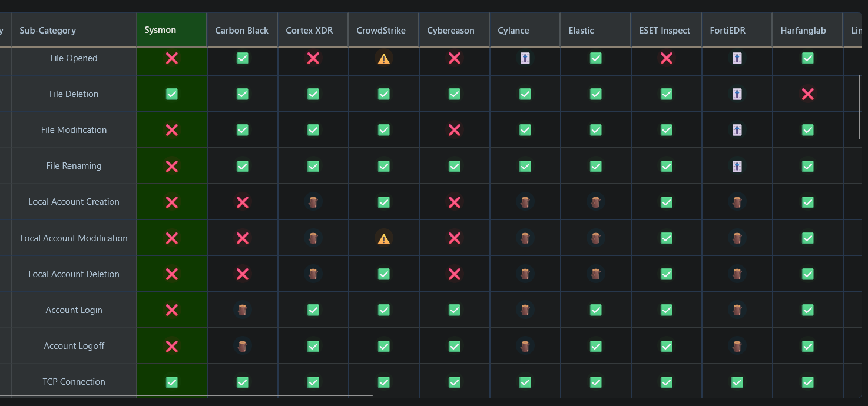Image resolution: width=868 pixels, height=406 pixels.
Task: Select Carbon Black's green check for File Modification
Action: 243,130
